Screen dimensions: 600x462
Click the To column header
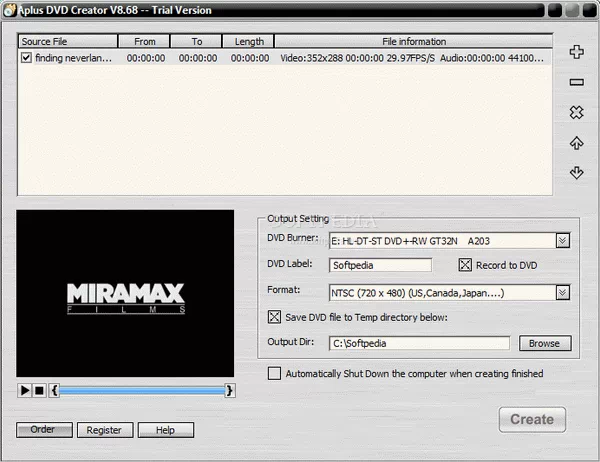[196, 41]
